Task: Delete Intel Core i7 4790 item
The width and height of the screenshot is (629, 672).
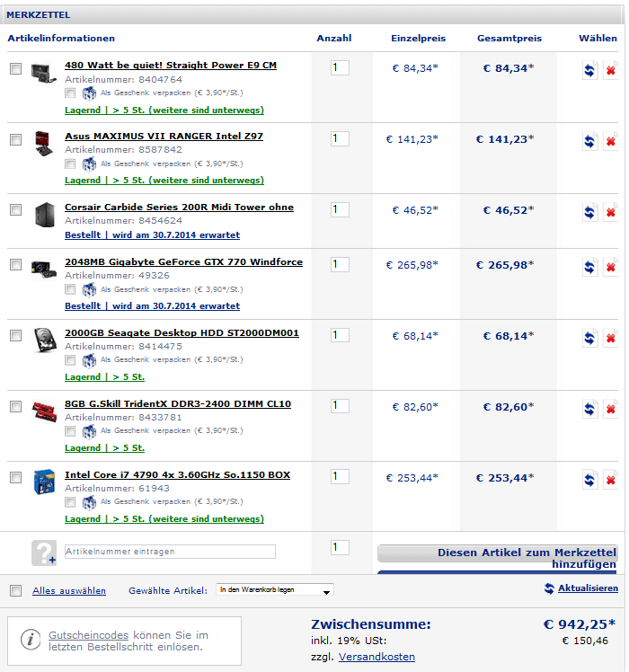Action: click(610, 480)
